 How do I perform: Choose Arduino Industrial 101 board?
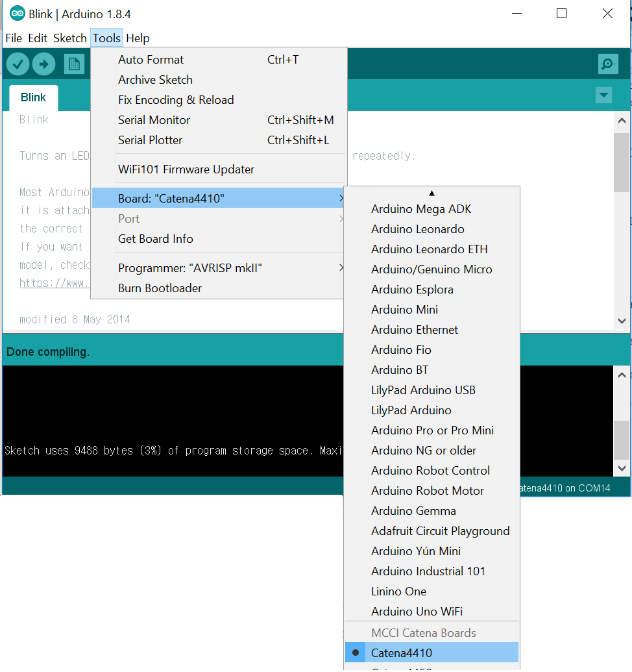click(x=431, y=571)
